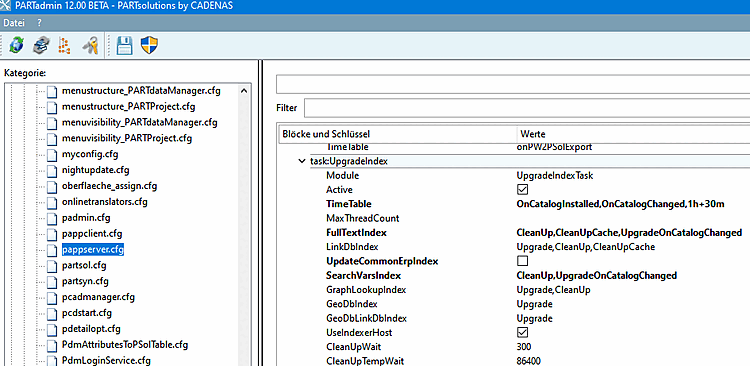Enable the UpdateCommonErpIndex checkbox
750x366 pixels.
pos(522,261)
